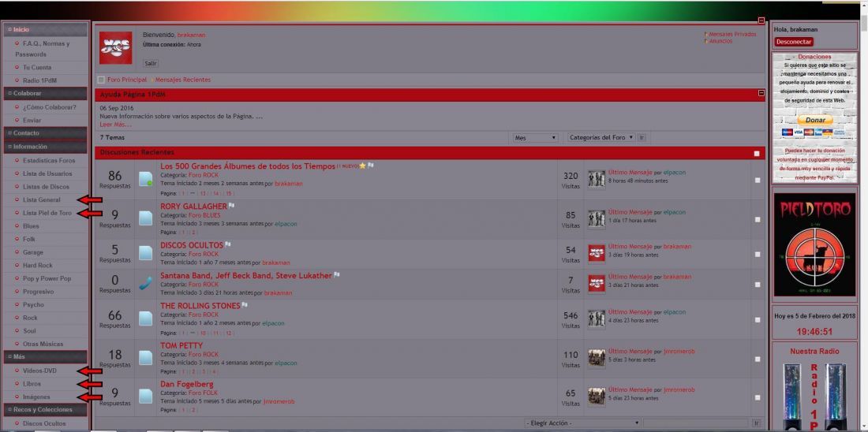Open topic icon for DISCOS OCULTOS
868x432 pixels.
146,253
